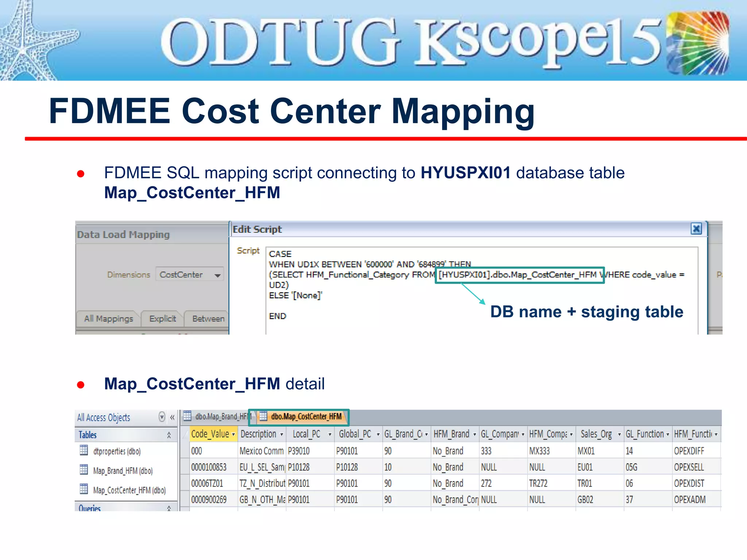Viewport: 747px width, 560px height.
Task: Open Global_PC column filter dropdown
Action: 378,434
